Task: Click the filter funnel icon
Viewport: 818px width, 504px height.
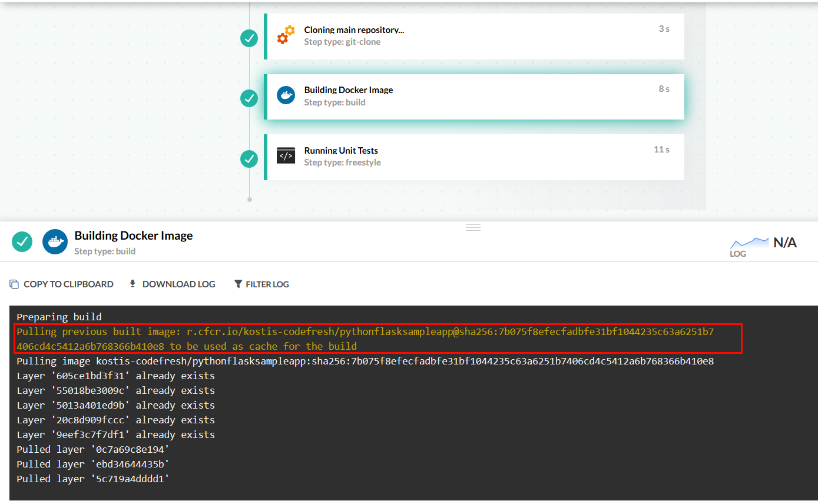Action: pyautogui.click(x=238, y=284)
